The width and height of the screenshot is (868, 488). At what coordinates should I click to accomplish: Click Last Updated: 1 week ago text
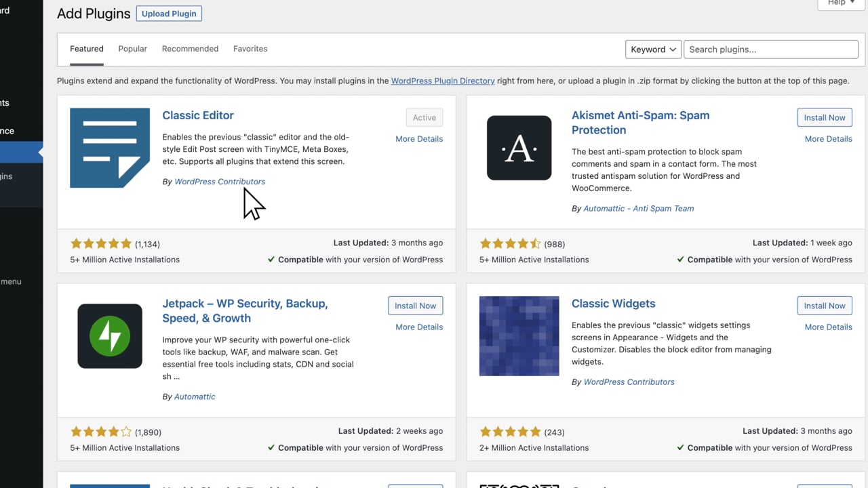click(802, 243)
